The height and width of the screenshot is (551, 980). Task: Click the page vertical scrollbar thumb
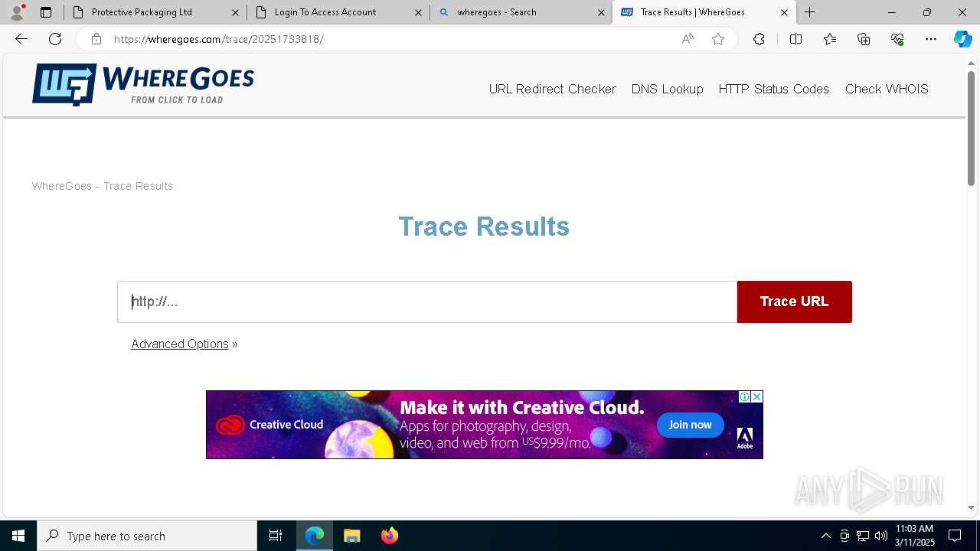pyautogui.click(x=971, y=128)
